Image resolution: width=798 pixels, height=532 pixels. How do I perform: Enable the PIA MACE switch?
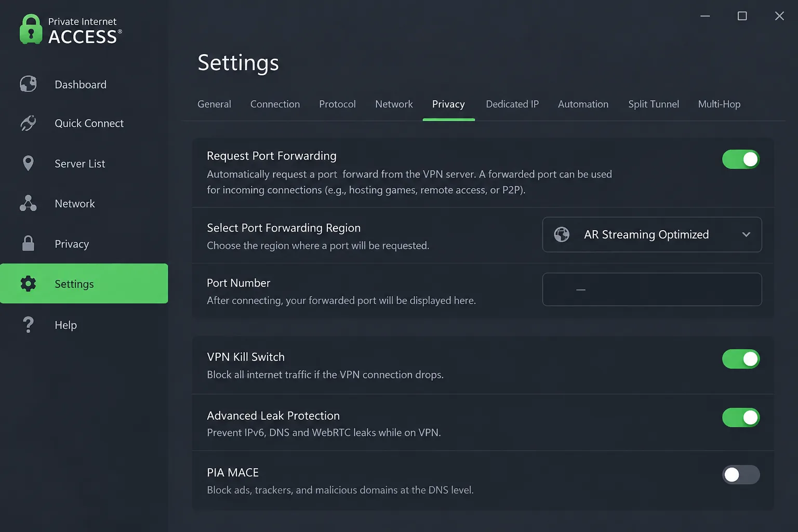[741, 474]
